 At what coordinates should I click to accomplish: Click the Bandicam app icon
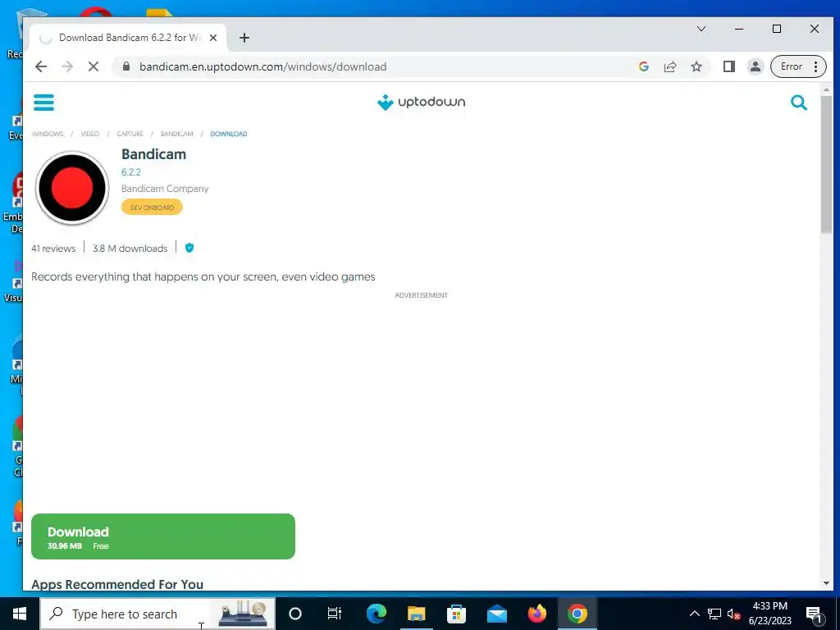[x=72, y=188]
